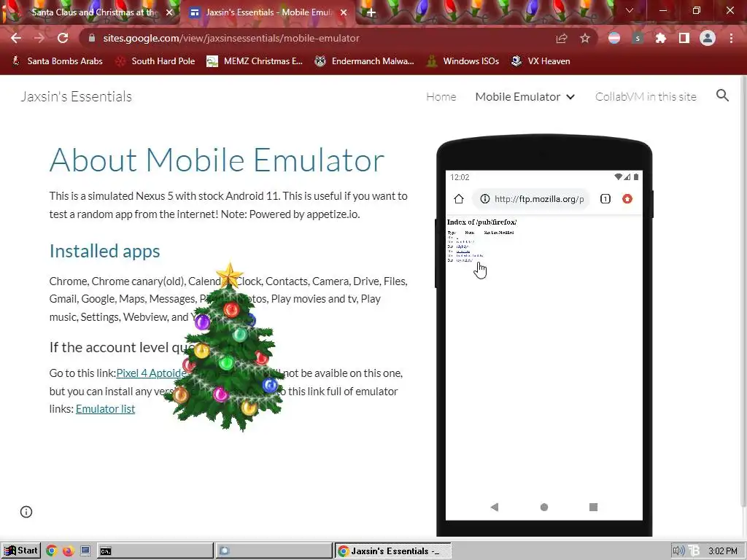747x560 pixels.
Task: View site lock information
Action: pos(92,38)
